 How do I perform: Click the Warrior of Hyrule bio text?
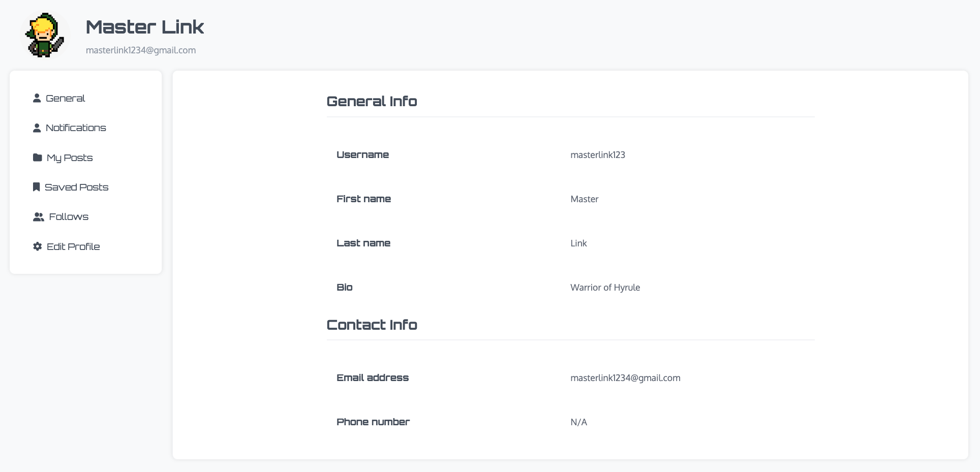pos(605,288)
